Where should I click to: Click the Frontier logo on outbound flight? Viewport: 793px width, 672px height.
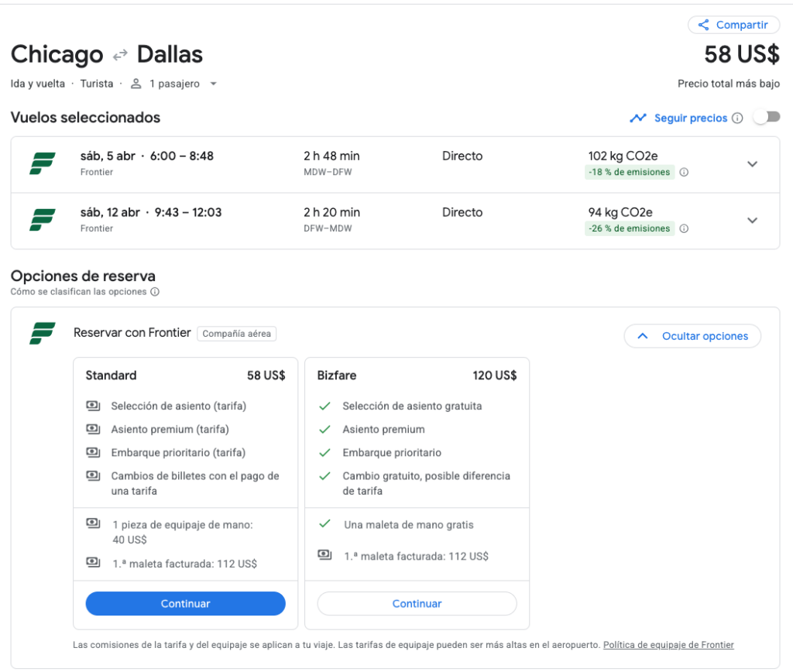tap(43, 163)
